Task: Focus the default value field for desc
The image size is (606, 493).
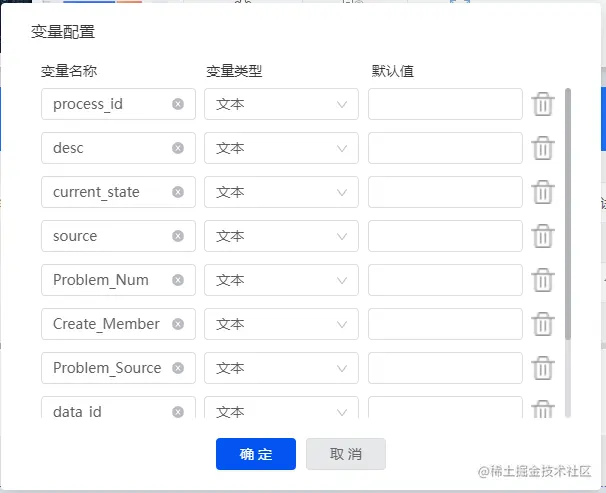Action: (x=445, y=148)
